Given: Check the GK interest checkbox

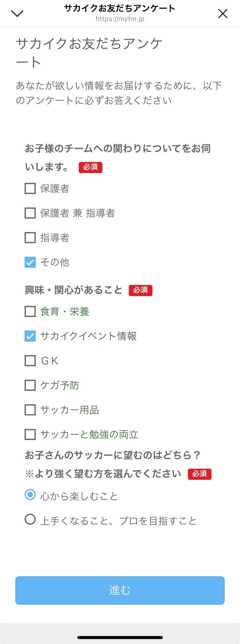Looking at the screenshot, I should point(30,361).
